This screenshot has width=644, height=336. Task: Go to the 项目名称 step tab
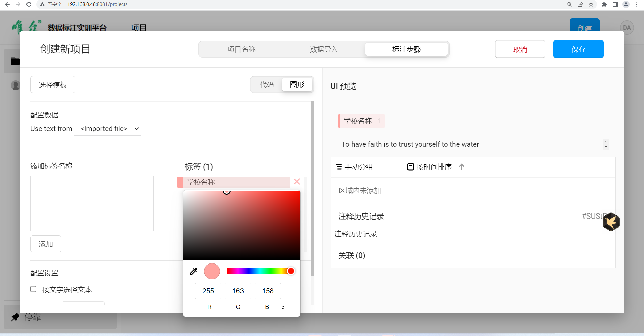click(241, 49)
